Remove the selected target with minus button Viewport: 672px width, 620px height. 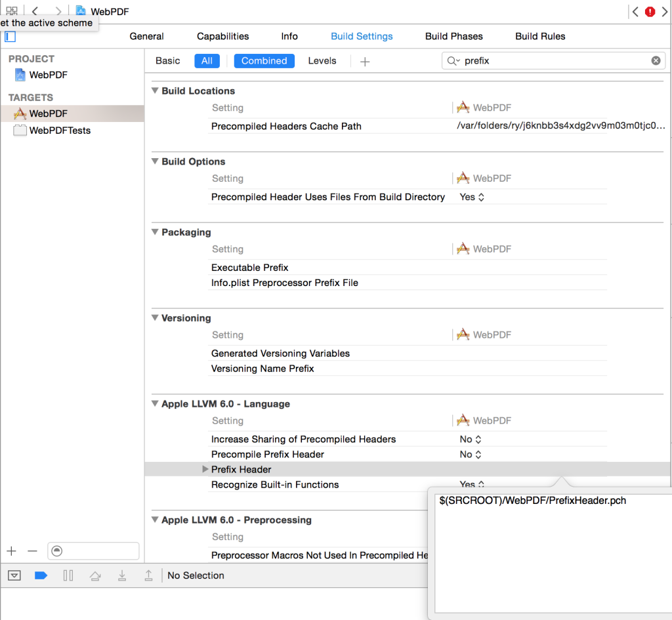pos(33,551)
